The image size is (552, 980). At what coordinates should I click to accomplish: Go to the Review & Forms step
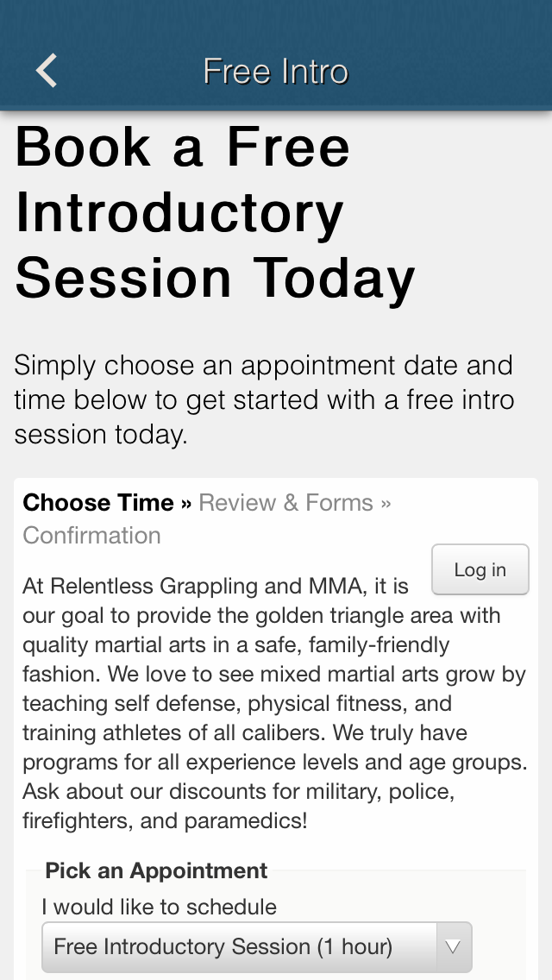tap(285, 503)
